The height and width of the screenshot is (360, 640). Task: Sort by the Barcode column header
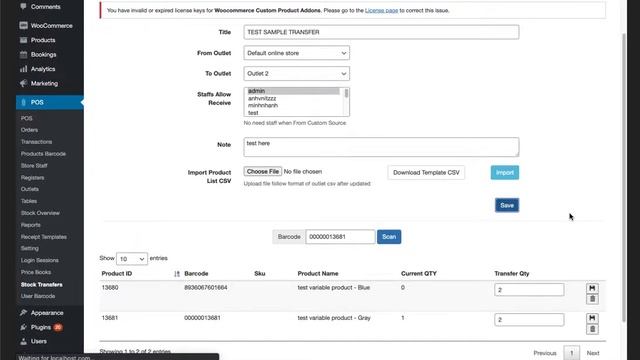click(196, 273)
